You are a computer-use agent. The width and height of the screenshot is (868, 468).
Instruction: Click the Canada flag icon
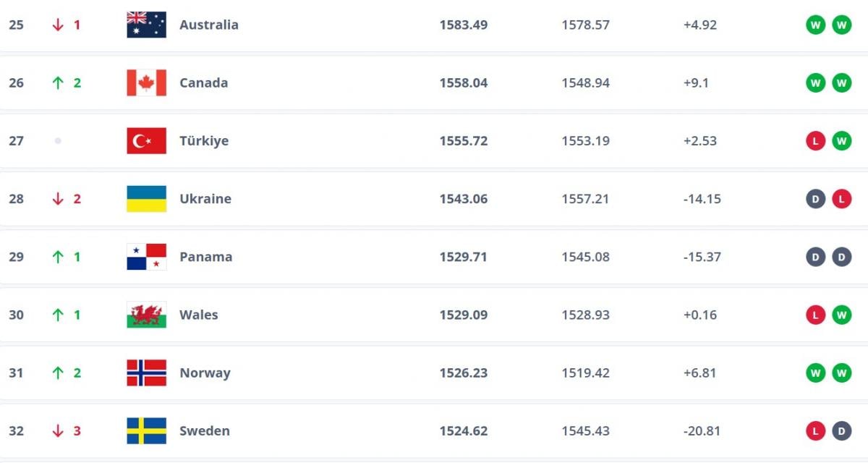point(146,82)
